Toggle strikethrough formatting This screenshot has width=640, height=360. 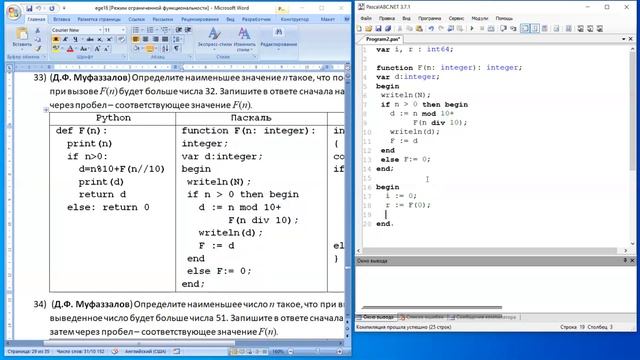click(90, 39)
